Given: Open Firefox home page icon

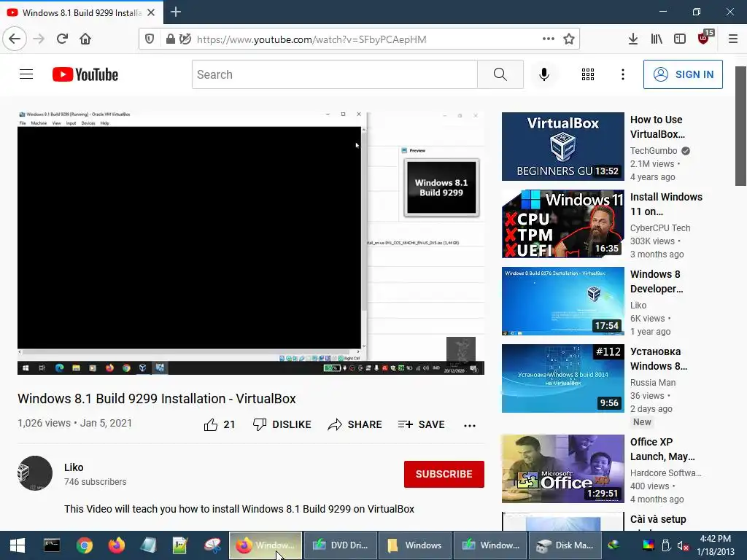Looking at the screenshot, I should (85, 39).
